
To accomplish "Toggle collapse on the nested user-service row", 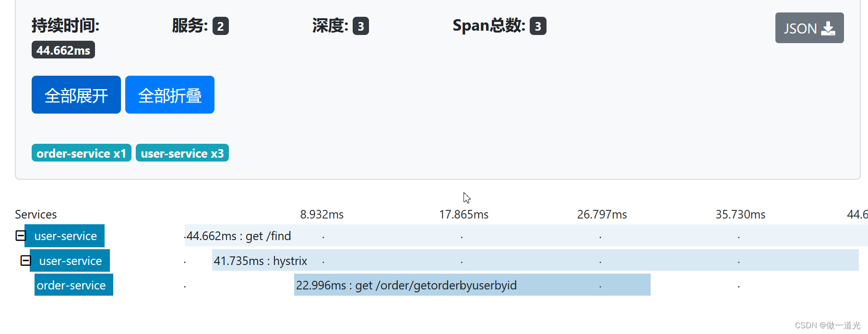I will pos(25,260).
